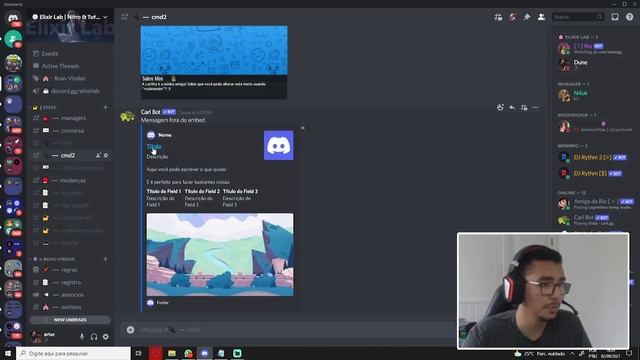Open Discord home direct messages

pos(13,18)
